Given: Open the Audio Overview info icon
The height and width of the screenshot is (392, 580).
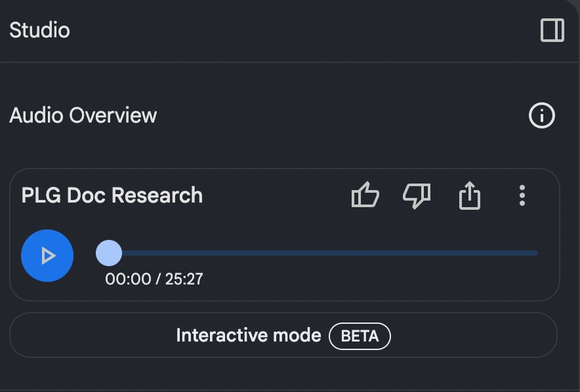Looking at the screenshot, I should [x=541, y=116].
